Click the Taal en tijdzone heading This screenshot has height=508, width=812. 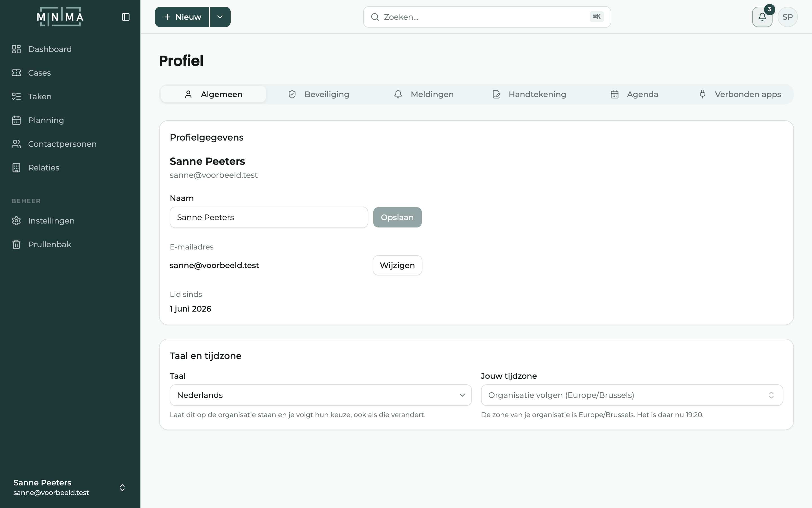(x=206, y=356)
